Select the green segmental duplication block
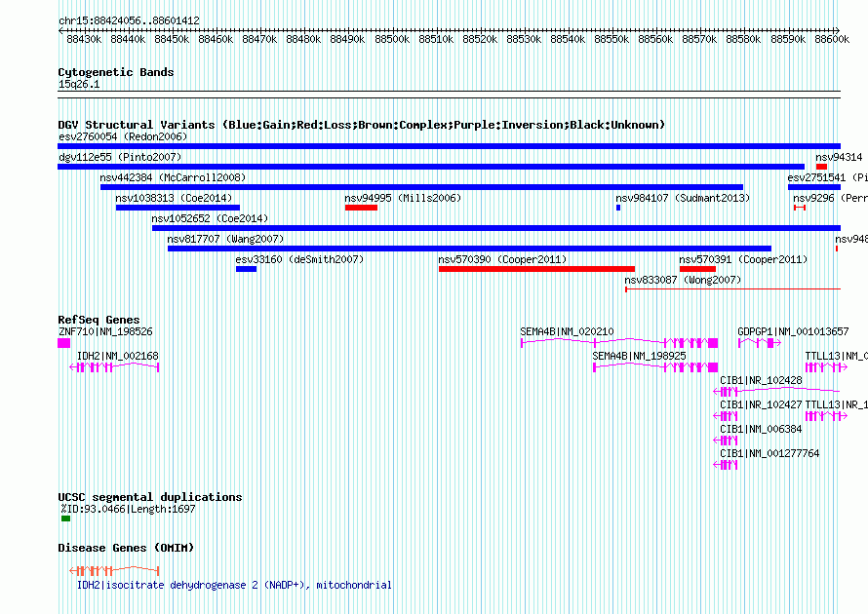The width and height of the screenshot is (868, 614). pos(66,518)
